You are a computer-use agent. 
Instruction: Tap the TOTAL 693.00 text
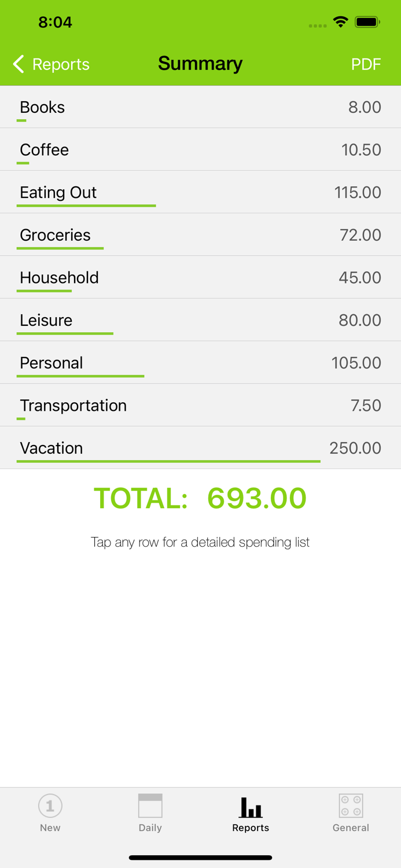click(200, 498)
